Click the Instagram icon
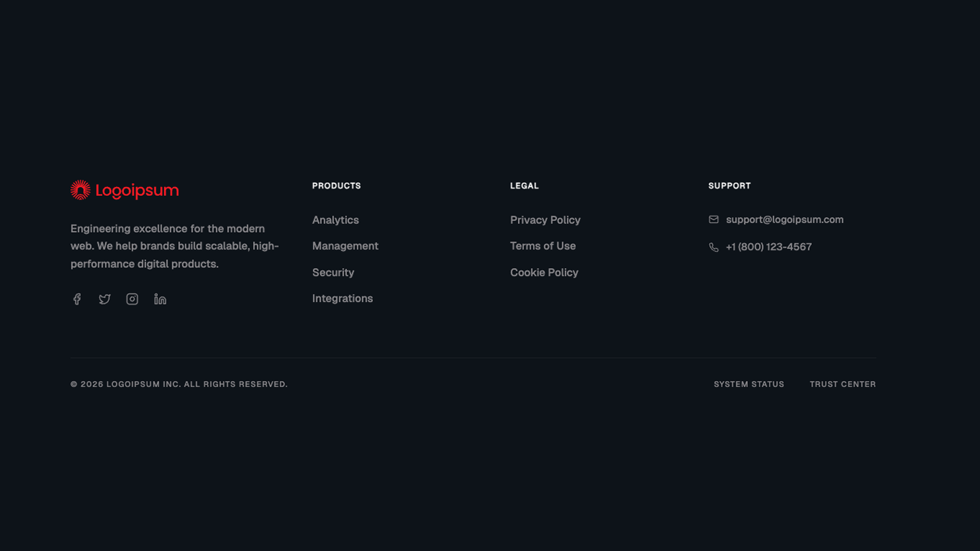Image resolution: width=980 pixels, height=551 pixels. click(x=132, y=299)
